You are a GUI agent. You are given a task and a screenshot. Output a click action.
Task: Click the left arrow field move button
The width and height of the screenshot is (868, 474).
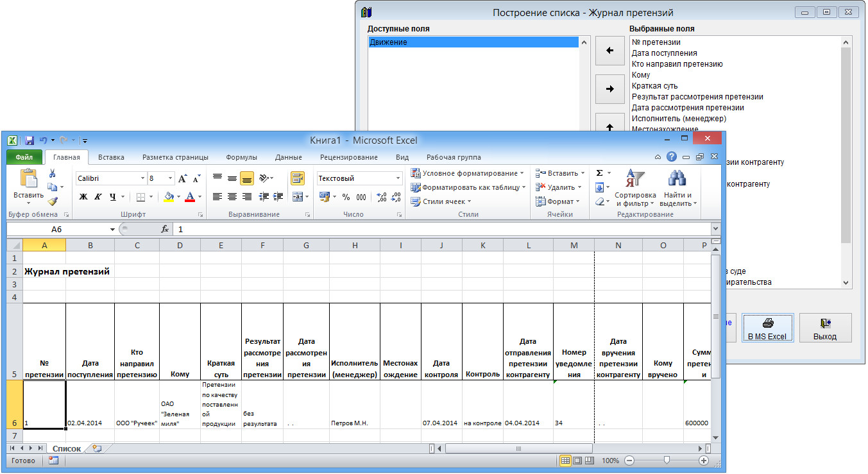[x=609, y=51]
